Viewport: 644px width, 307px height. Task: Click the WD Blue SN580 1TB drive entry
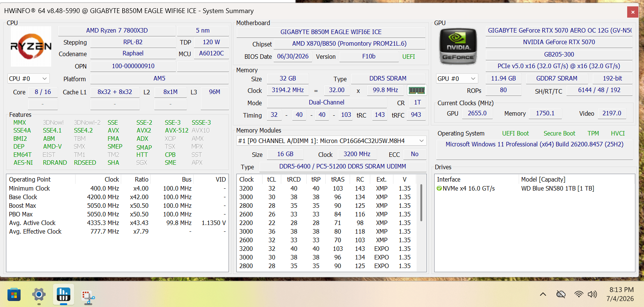click(x=558, y=188)
